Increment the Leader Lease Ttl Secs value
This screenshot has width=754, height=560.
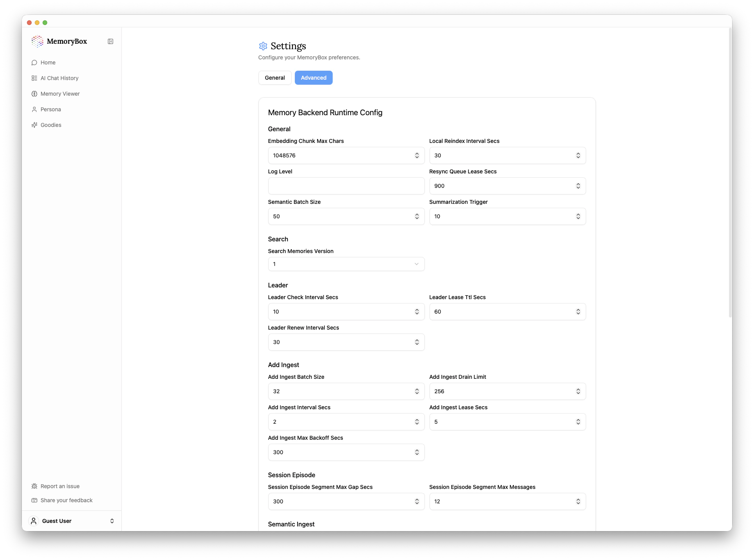pyautogui.click(x=579, y=310)
